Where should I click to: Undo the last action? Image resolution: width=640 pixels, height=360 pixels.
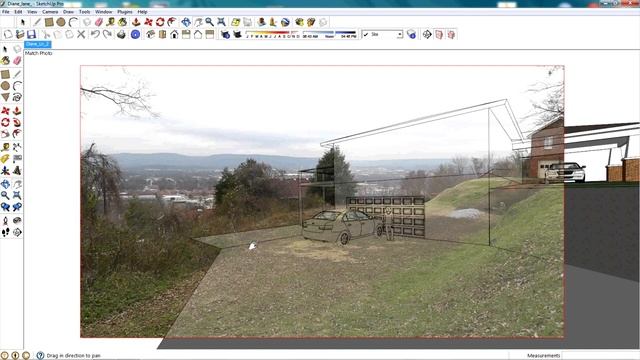(95, 34)
